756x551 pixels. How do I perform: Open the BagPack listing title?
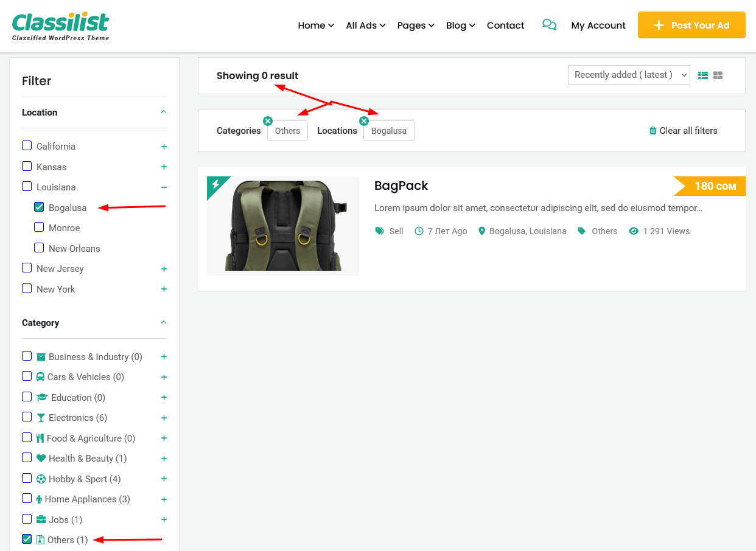[x=401, y=185]
